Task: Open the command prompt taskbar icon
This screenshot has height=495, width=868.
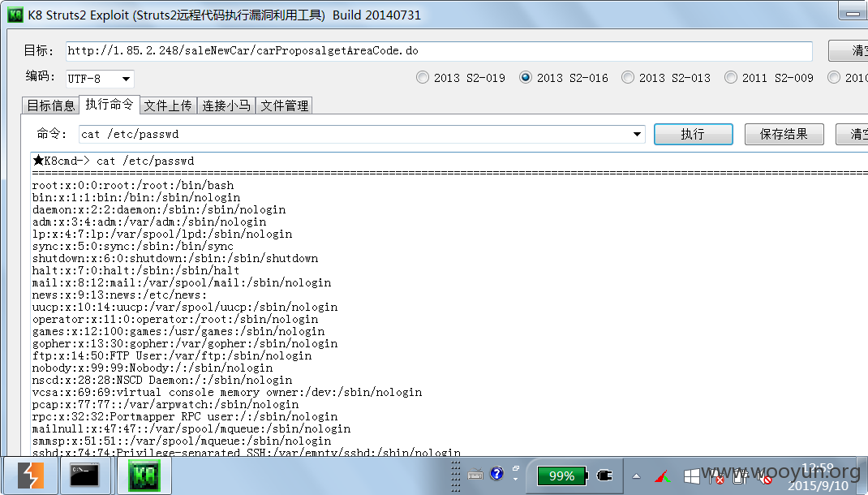Action: pyautogui.click(x=84, y=476)
